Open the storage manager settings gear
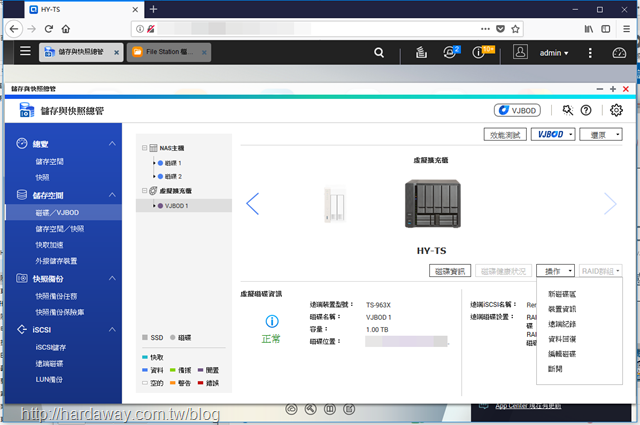Screen dimensions: 640x425 616,110
